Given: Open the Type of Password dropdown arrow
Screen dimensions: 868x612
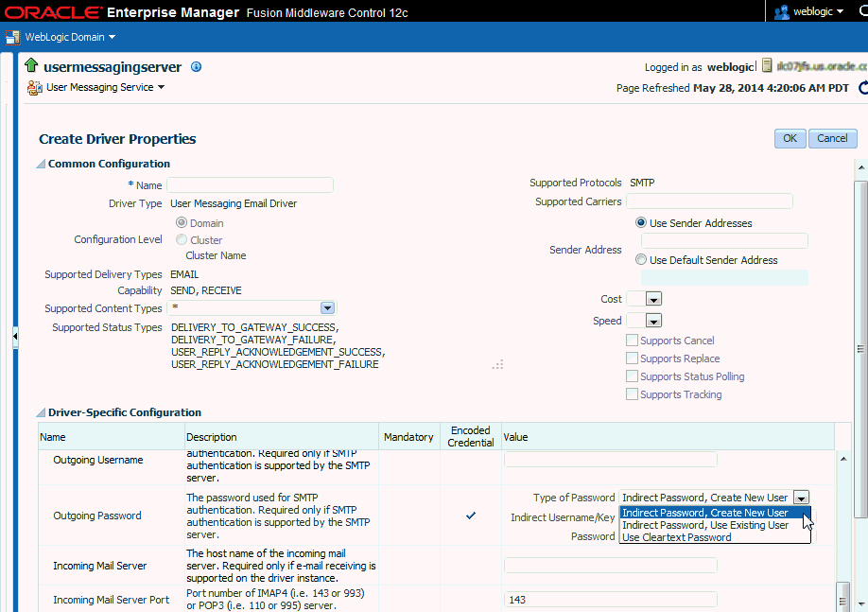Looking at the screenshot, I should (x=801, y=498).
